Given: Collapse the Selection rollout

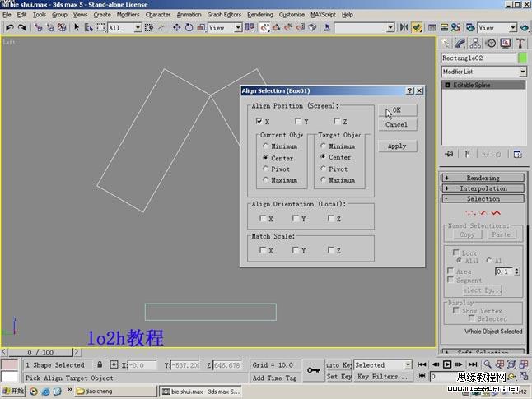Looking at the screenshot, I should (x=483, y=199).
